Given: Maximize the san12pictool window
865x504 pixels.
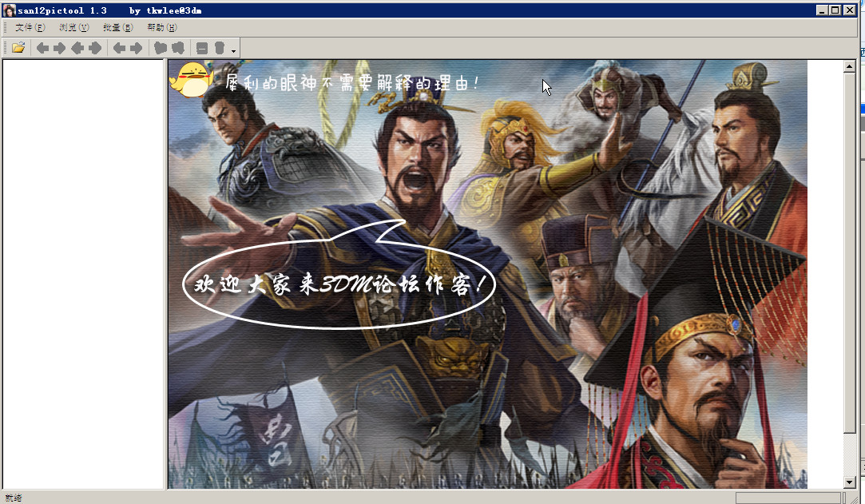Looking at the screenshot, I should 835,10.
